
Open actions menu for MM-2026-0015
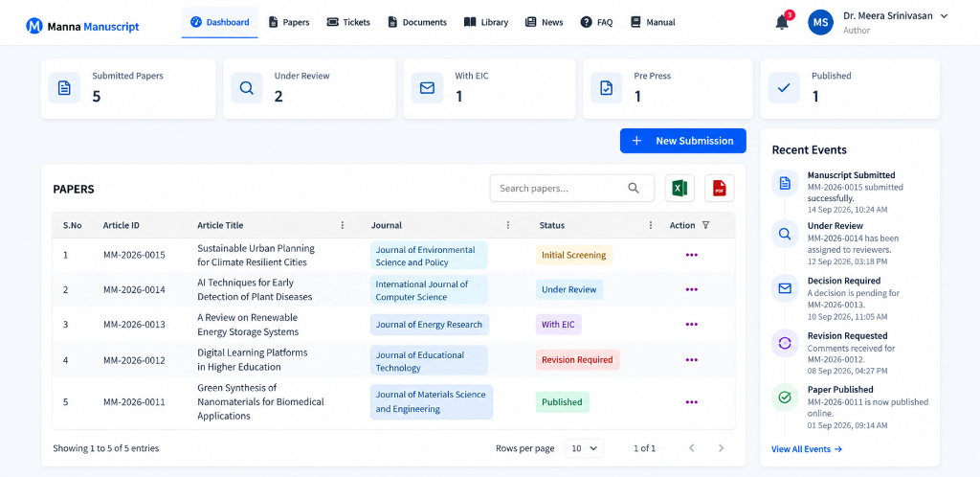[x=691, y=255]
